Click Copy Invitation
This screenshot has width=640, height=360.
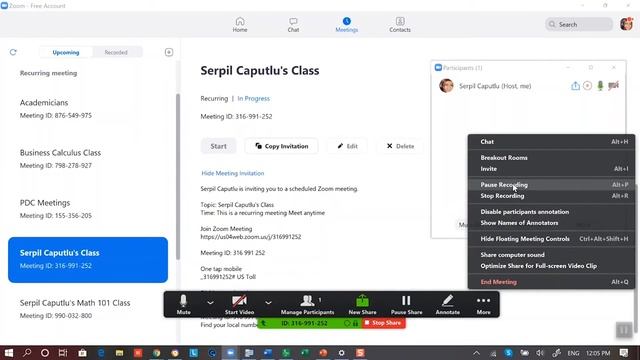point(282,146)
